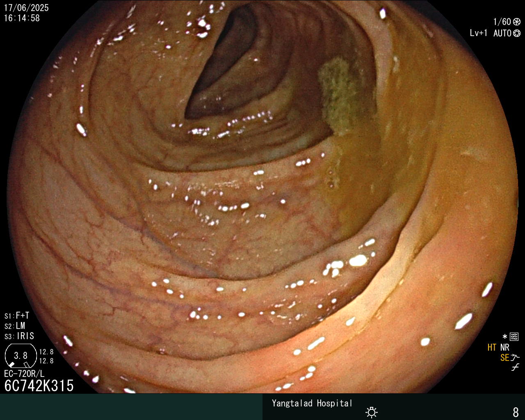The image size is (525, 420).
Task: Click the brightness sun icon in bottom bar
Action: [372, 412]
